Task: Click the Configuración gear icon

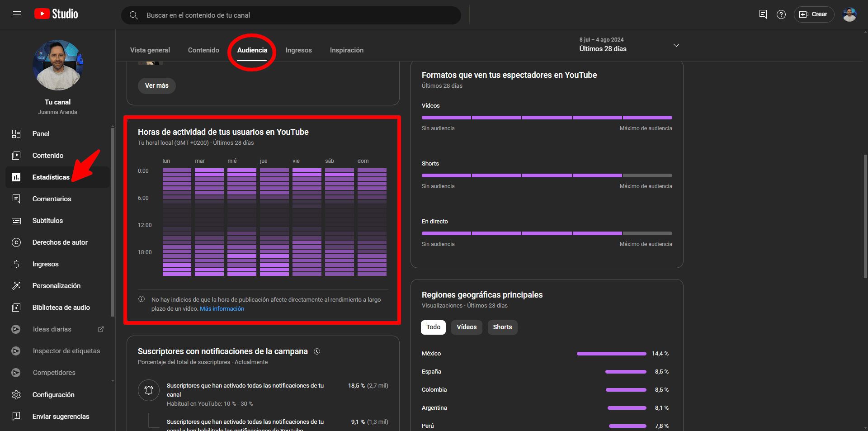Action: pyautogui.click(x=16, y=395)
